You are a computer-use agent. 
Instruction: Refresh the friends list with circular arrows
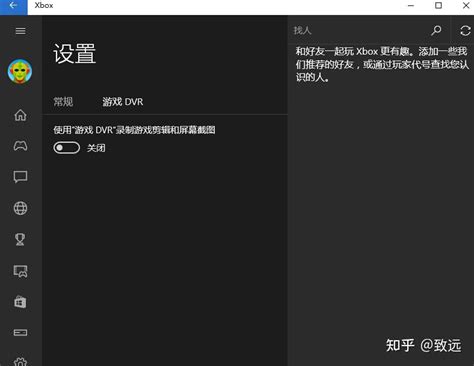coord(465,31)
